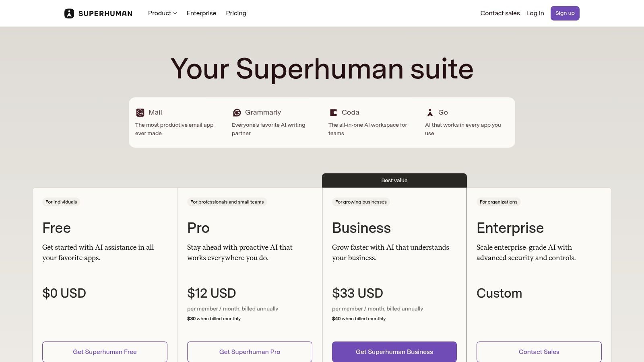Click the Mail product description text
The image size is (644, 362).
coord(174,129)
